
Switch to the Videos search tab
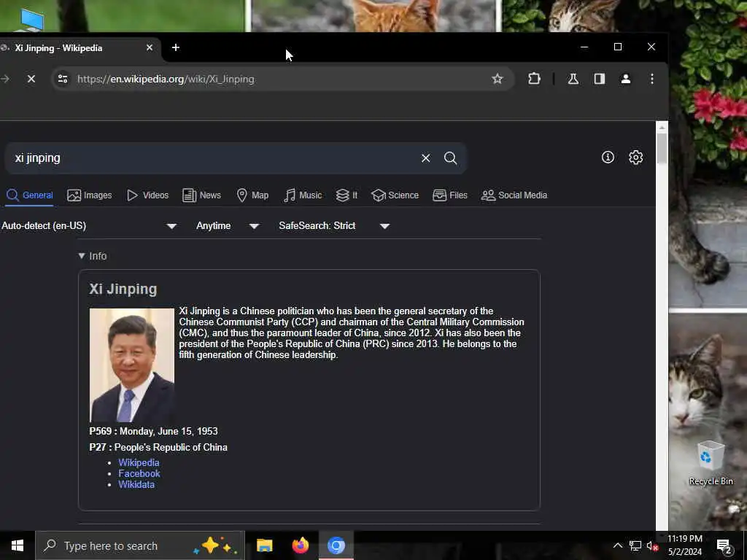147,195
